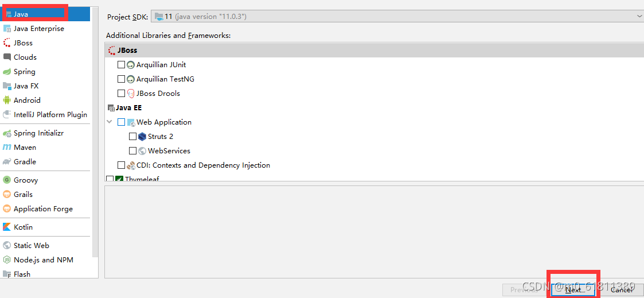The width and height of the screenshot is (644, 298).
Task: Open the Project SDK dropdown
Action: [397, 17]
